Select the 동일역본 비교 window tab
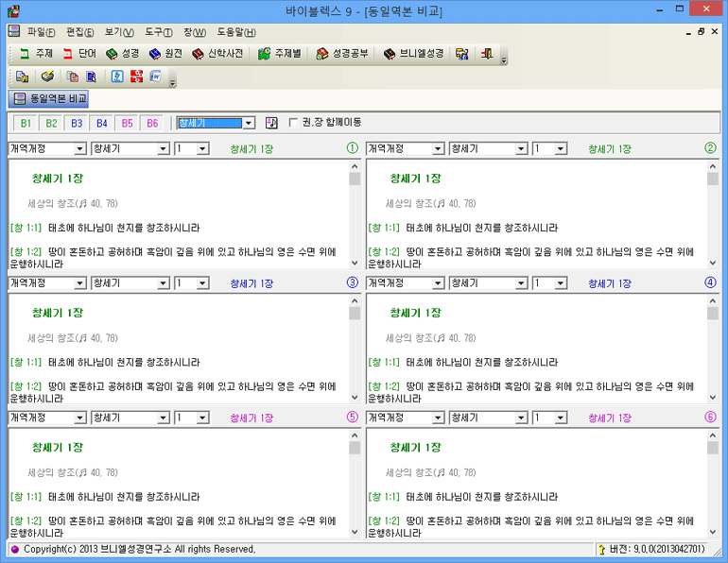Image resolution: width=728 pixels, height=563 pixels. 48,99
